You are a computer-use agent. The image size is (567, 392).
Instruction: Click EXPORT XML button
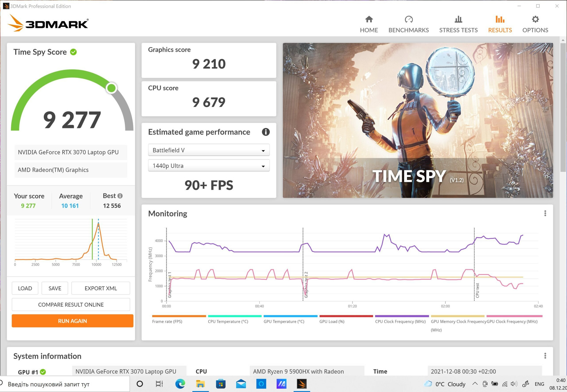(101, 288)
